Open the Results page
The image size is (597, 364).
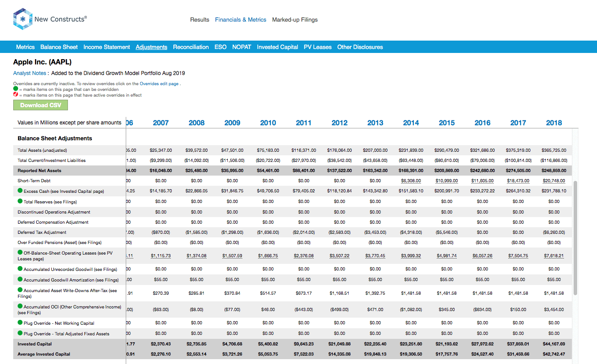[199, 20]
